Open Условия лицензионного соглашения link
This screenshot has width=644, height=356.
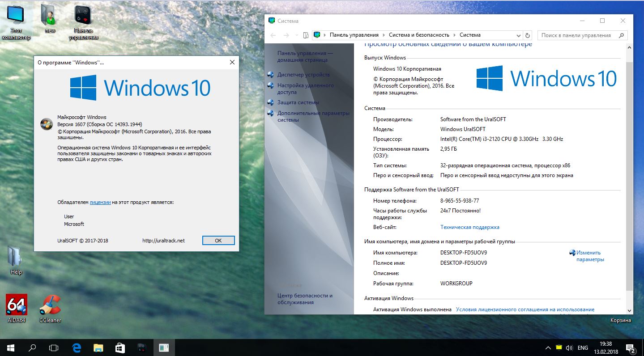pos(525,309)
